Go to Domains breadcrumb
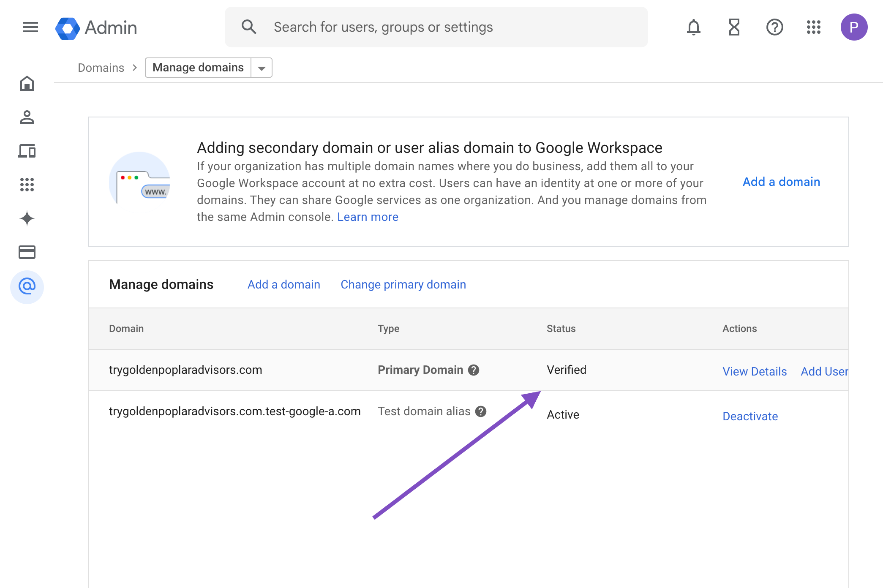The image size is (883, 588). click(x=101, y=68)
